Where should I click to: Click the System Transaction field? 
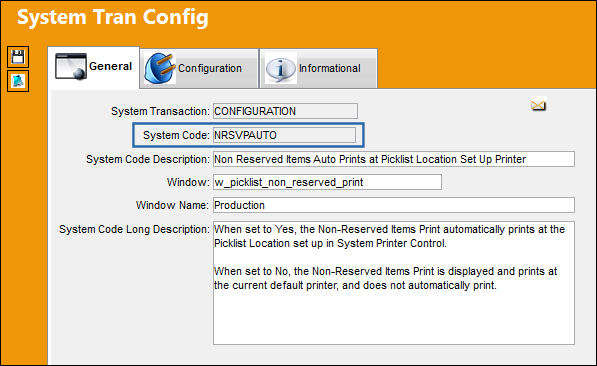point(285,111)
